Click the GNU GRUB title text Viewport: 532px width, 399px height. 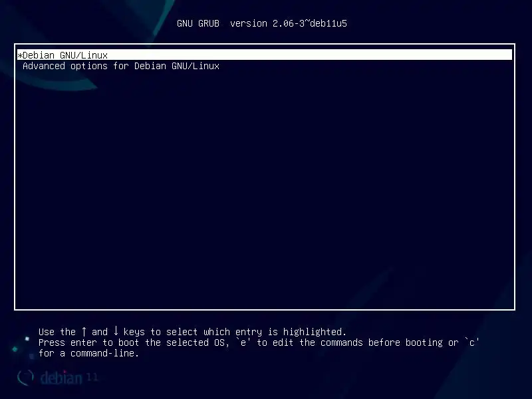click(x=198, y=23)
